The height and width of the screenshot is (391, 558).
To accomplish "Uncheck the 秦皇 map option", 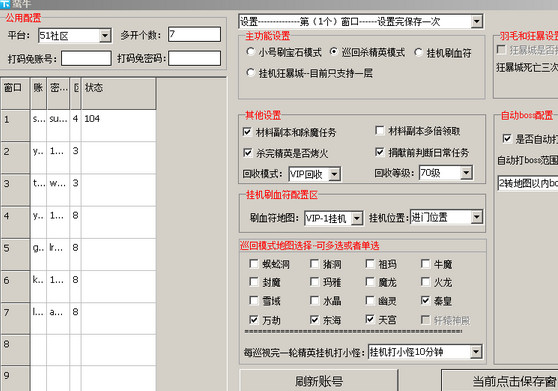I will (425, 301).
